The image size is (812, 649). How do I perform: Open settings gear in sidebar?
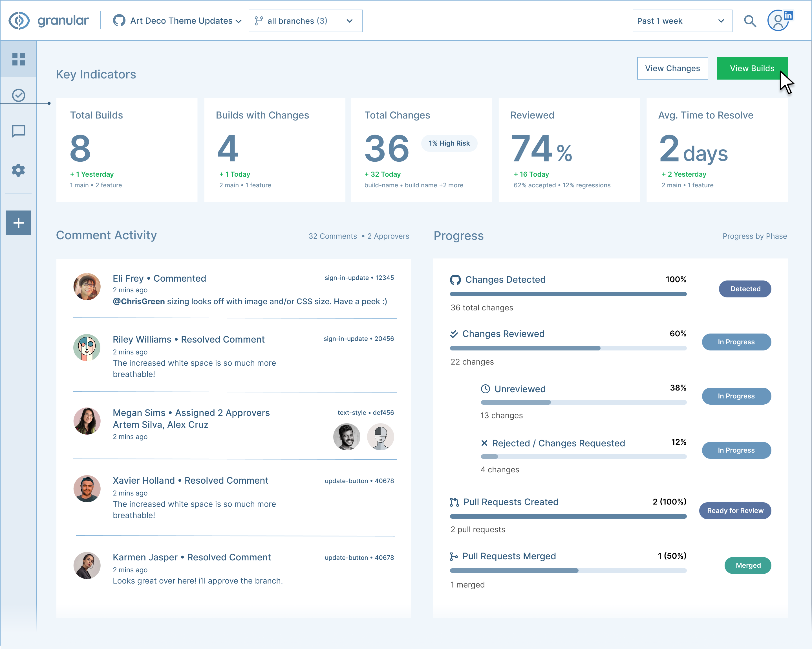pos(18,170)
